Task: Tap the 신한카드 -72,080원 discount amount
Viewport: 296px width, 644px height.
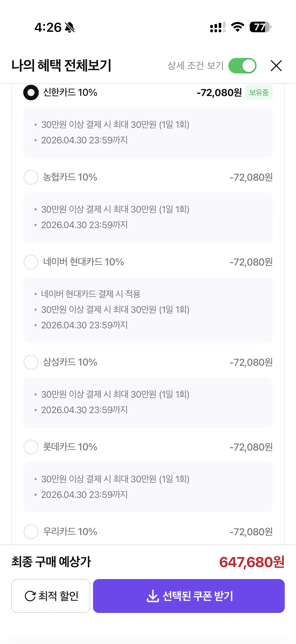Action: click(219, 93)
